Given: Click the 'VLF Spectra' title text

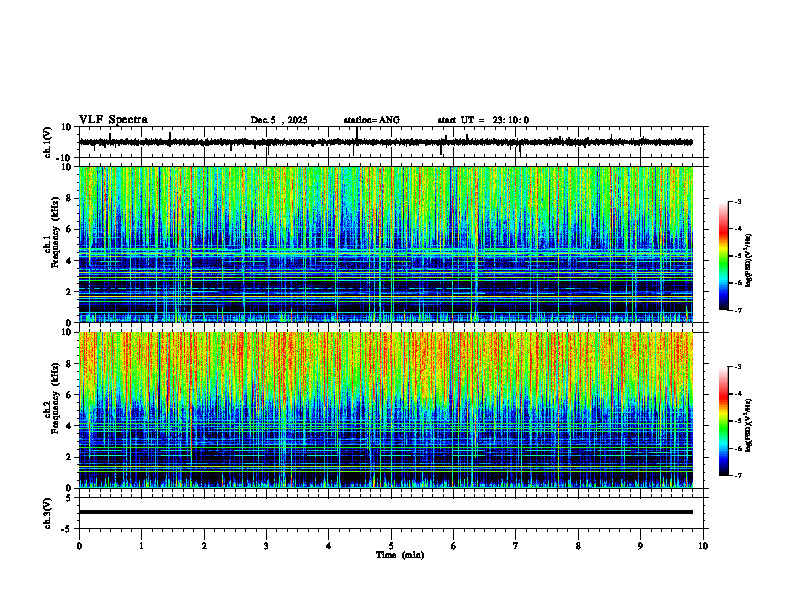Looking at the screenshot, I should coord(113,120).
